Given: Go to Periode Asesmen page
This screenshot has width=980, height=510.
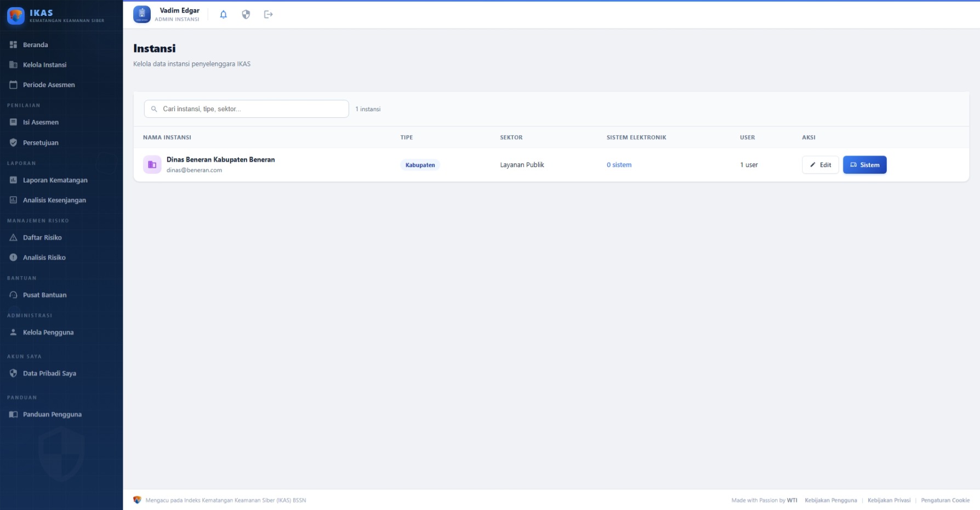Looking at the screenshot, I should click(x=49, y=85).
